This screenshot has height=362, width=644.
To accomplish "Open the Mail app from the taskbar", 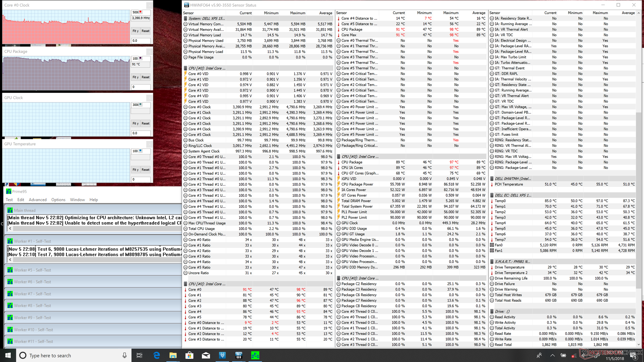I will point(206,355).
